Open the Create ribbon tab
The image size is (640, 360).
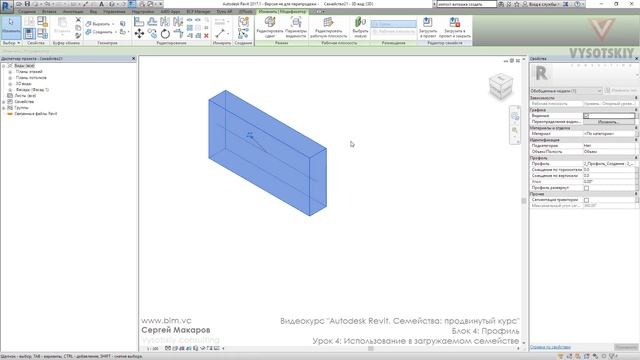point(27,11)
